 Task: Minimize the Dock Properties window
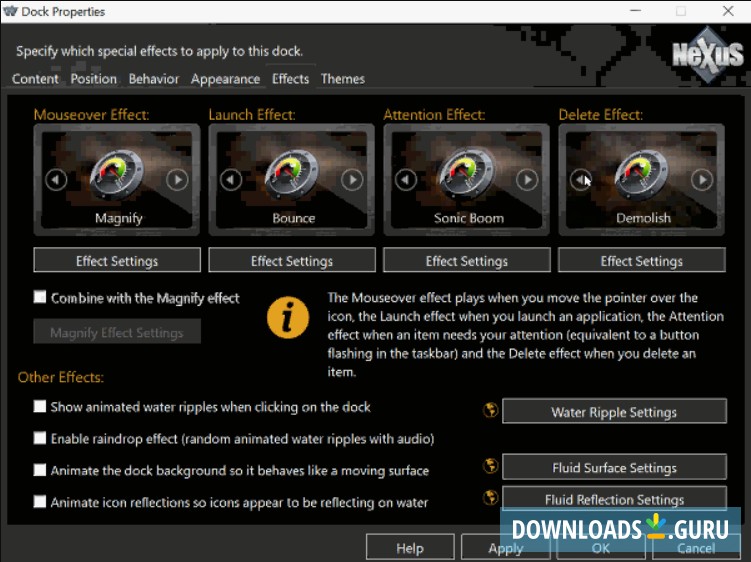pyautogui.click(x=636, y=11)
